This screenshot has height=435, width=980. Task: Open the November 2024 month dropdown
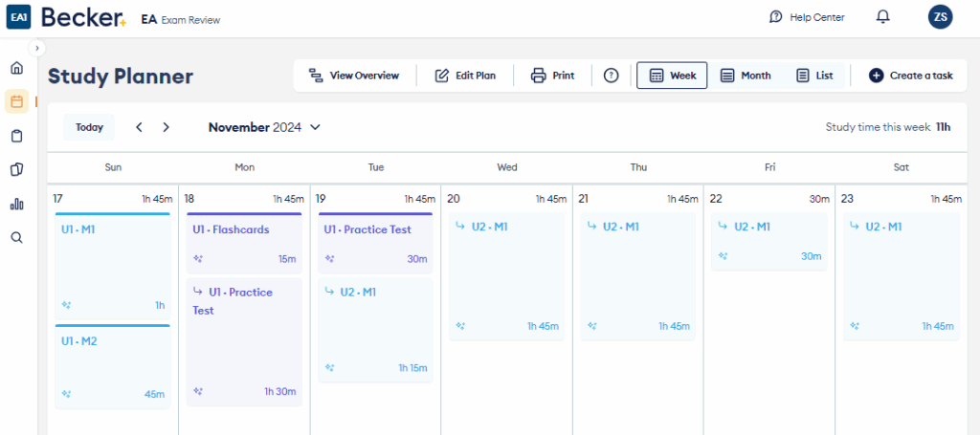[x=264, y=127]
